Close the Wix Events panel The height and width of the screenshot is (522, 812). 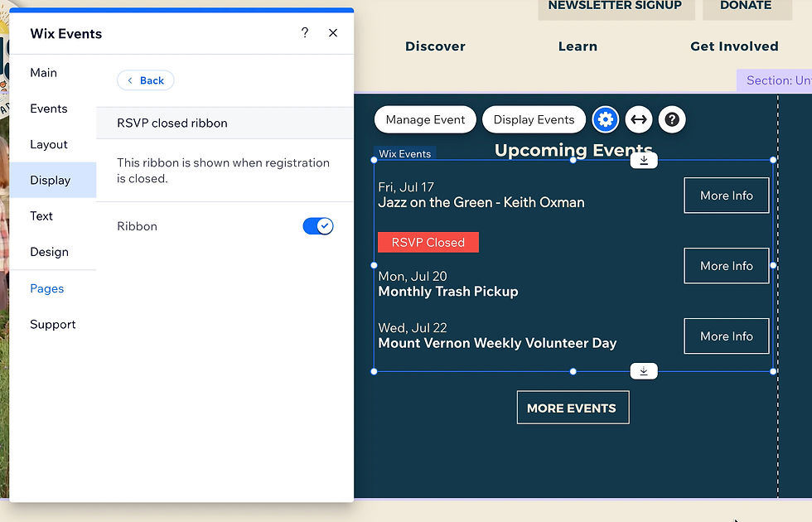333,33
